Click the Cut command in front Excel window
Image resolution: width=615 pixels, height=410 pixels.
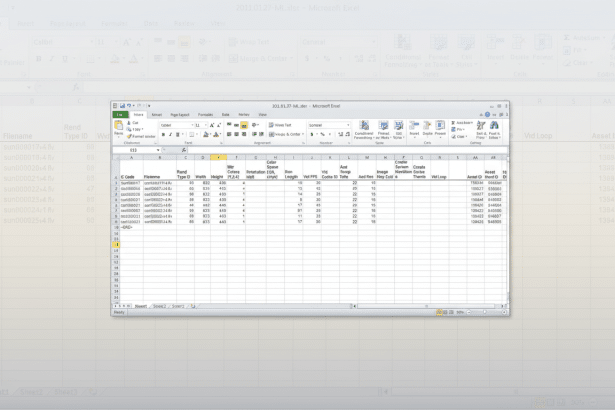point(133,123)
